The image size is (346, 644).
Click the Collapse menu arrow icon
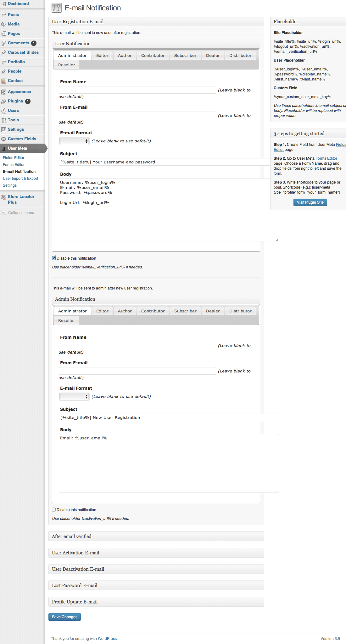point(4,213)
